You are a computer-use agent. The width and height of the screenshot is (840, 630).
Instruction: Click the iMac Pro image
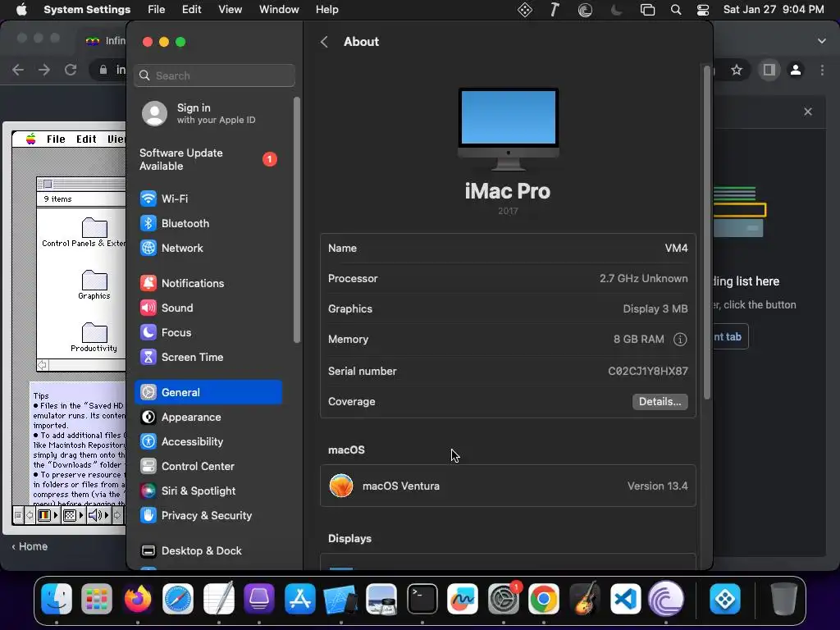(x=509, y=130)
